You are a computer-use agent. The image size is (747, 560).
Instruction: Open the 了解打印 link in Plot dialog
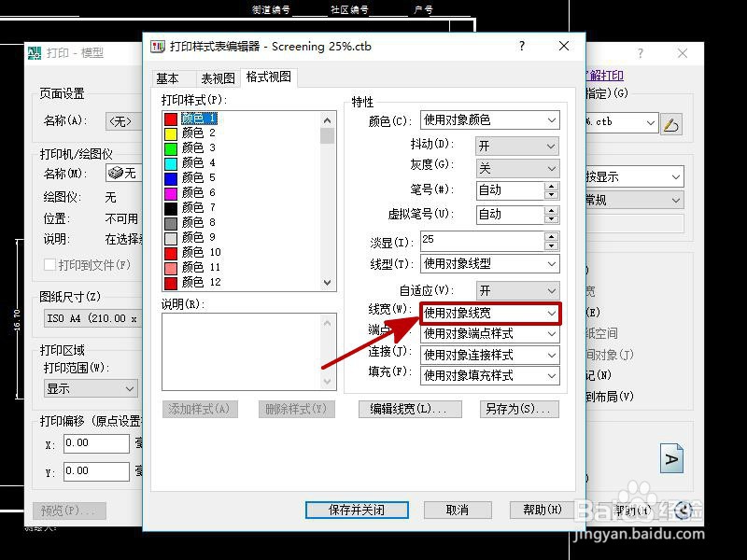coord(604,76)
